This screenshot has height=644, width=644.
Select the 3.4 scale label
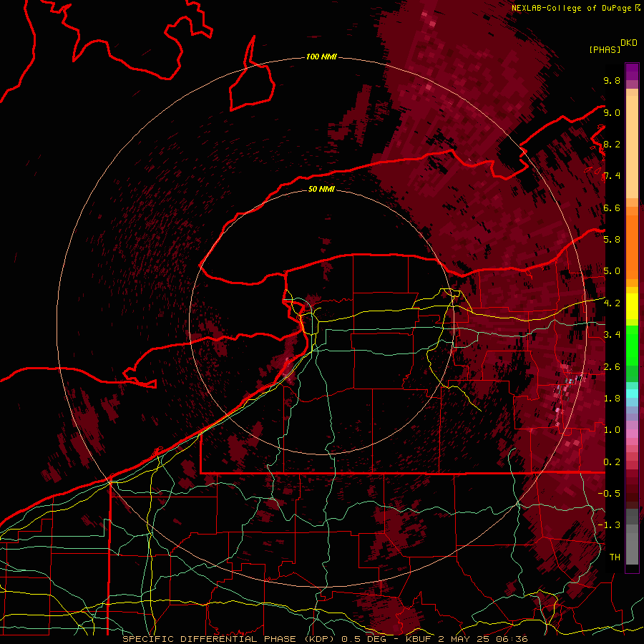coord(612,335)
